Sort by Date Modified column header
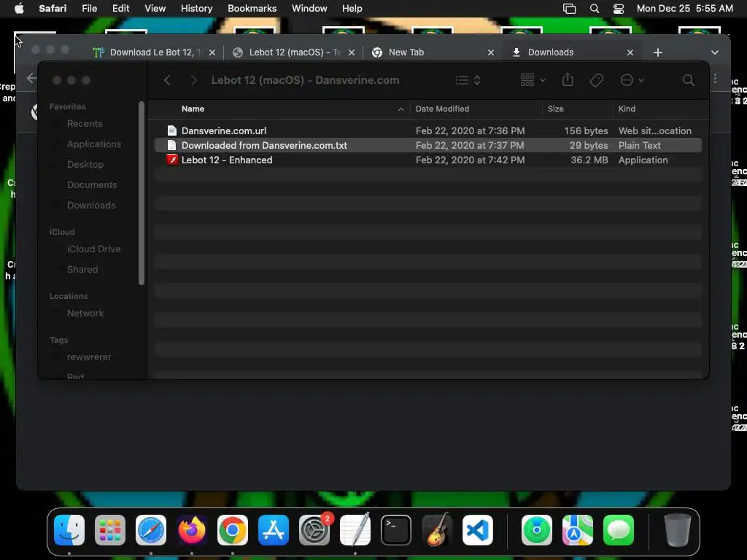The image size is (747, 560). (442, 109)
